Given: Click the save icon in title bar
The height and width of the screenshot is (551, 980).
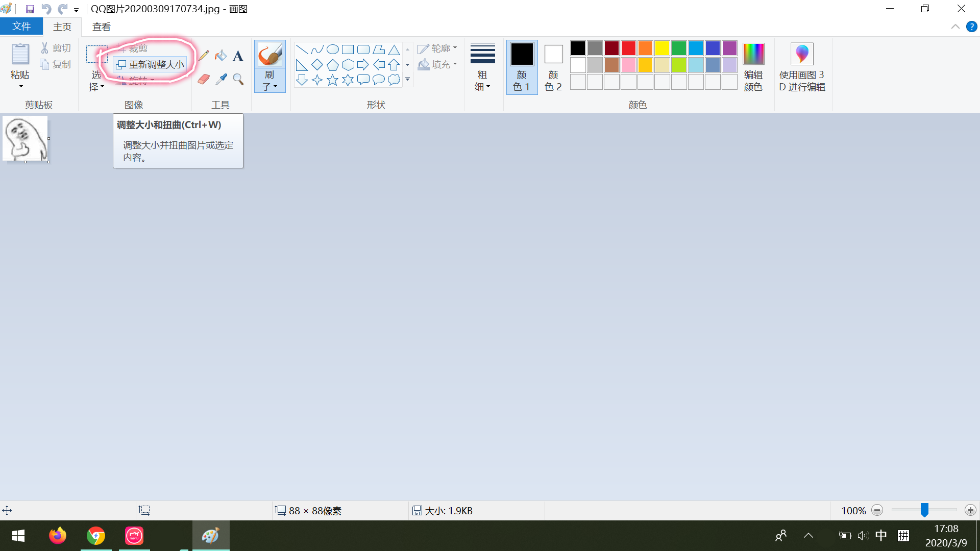Looking at the screenshot, I should pos(30,9).
